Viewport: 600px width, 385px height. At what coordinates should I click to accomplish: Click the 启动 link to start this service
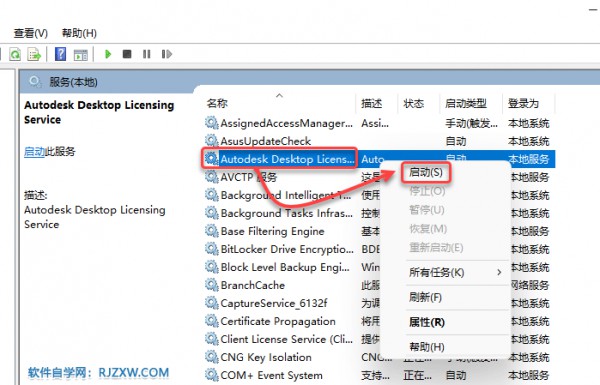pos(34,152)
